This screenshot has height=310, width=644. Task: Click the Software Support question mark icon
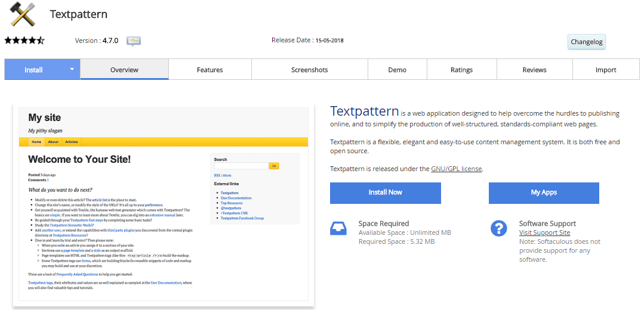498,228
